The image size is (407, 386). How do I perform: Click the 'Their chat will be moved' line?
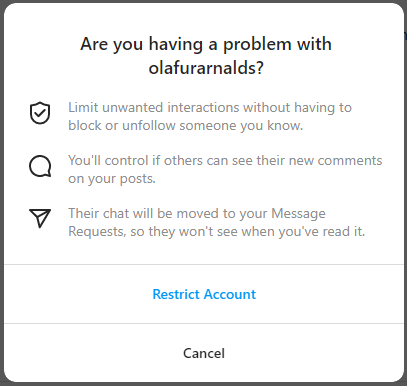(197, 213)
